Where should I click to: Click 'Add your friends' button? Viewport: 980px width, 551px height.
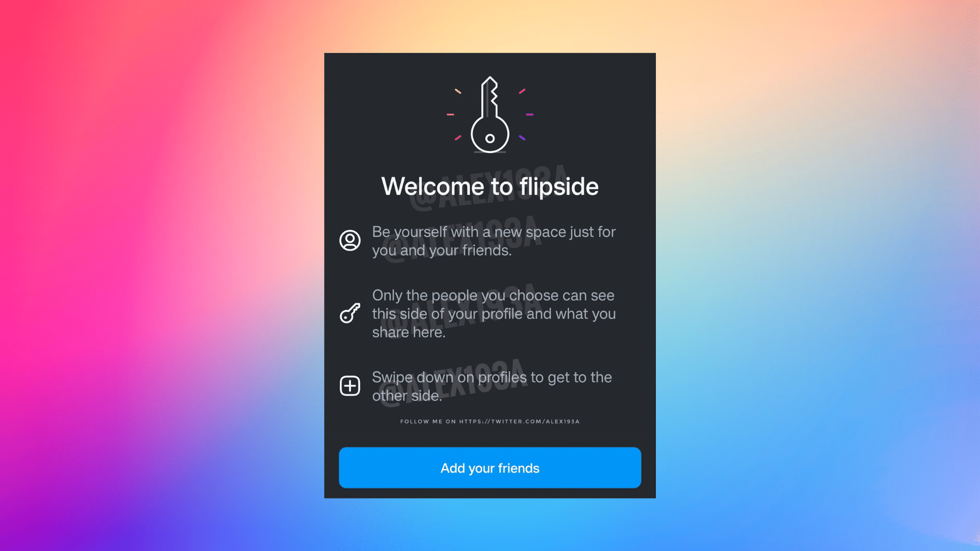coord(490,467)
